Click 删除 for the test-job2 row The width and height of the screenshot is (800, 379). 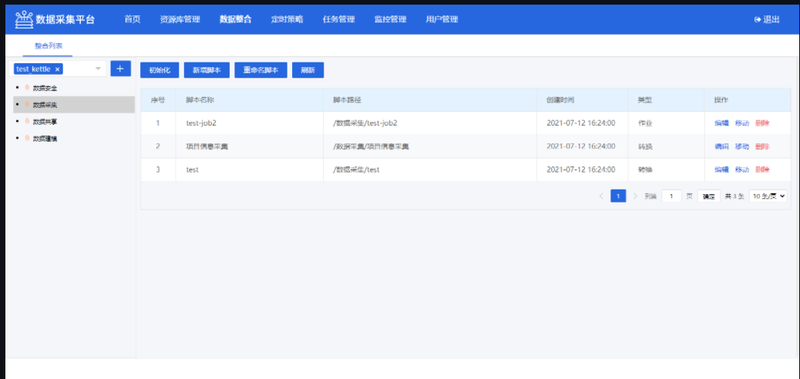(762, 123)
